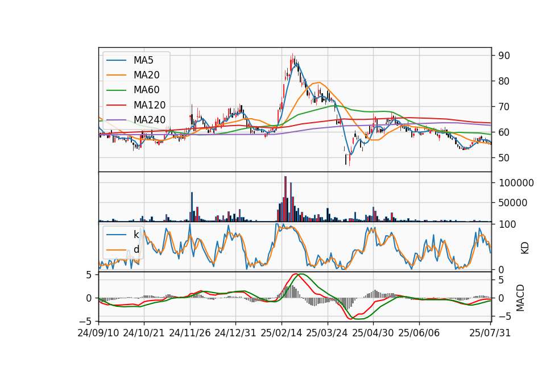Click the 25/06/06 date axis label
Image resolution: width=546 pixels, height=392 pixels.
pos(419,333)
